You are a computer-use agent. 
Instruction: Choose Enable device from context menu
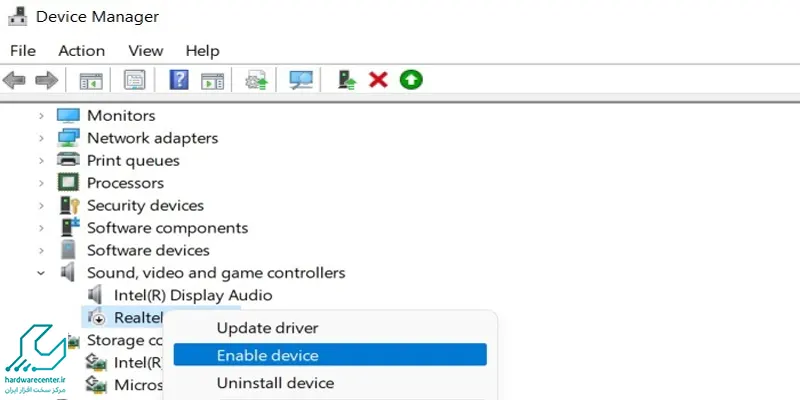(330, 355)
